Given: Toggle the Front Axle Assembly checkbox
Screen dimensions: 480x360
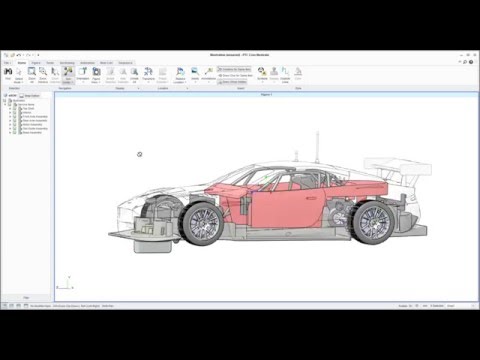Looking at the screenshot, I should click(x=15, y=116).
